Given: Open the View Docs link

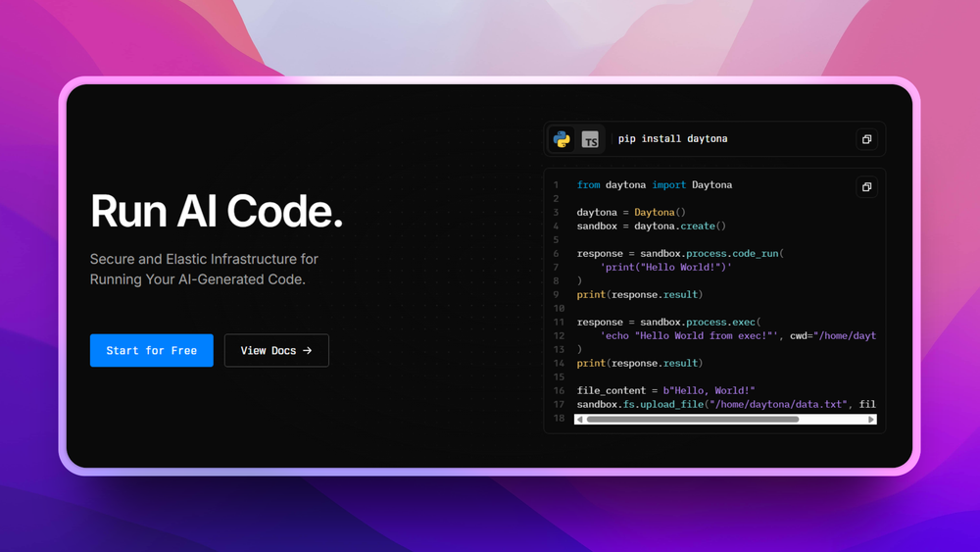Looking at the screenshot, I should pos(276,350).
